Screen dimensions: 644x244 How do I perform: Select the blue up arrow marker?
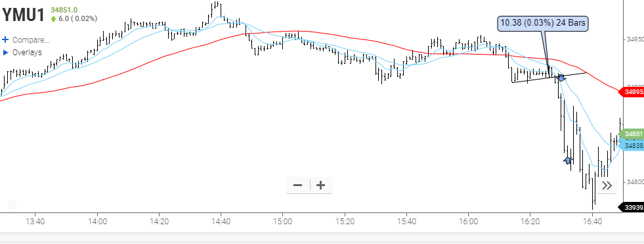tap(568, 160)
